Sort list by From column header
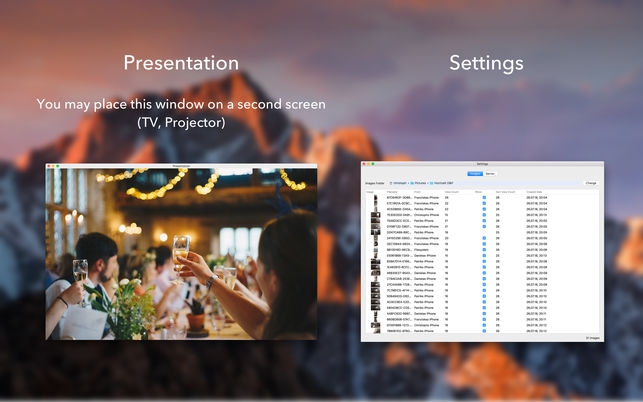Image resolution: width=643 pixels, height=402 pixels. point(417,192)
